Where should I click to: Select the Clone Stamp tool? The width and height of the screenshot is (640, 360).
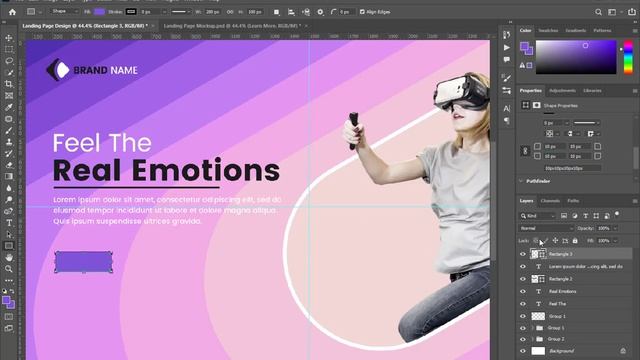[9, 142]
